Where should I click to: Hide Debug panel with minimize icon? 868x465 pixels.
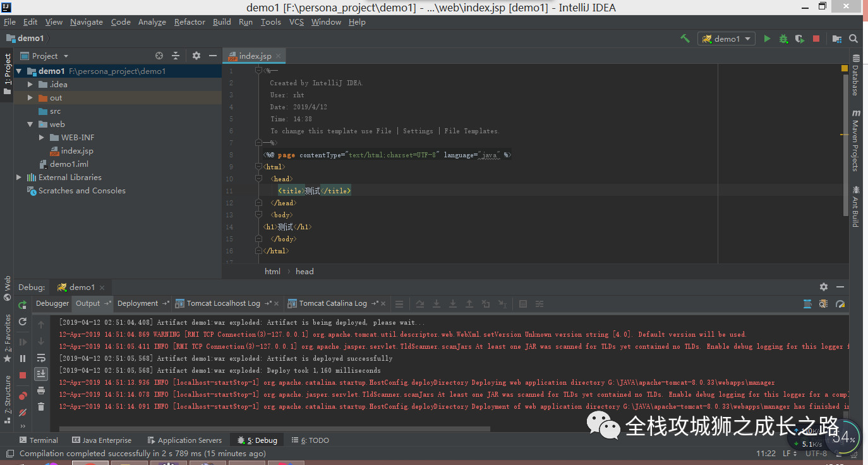point(840,287)
